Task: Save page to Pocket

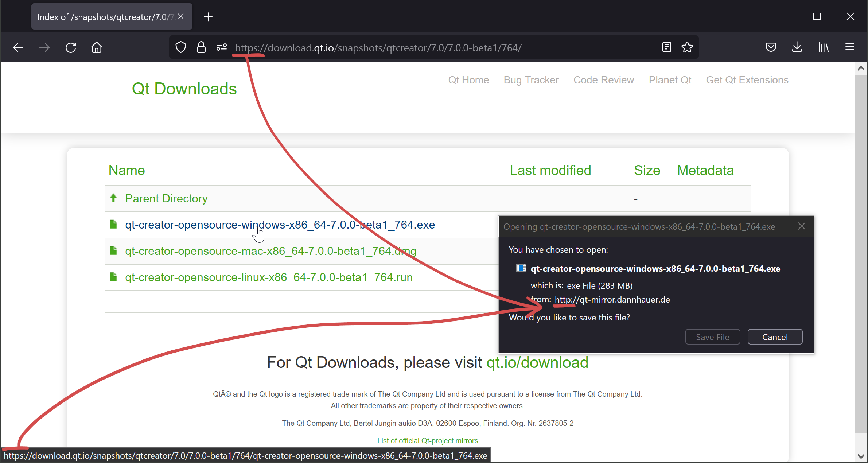Action: point(771,47)
